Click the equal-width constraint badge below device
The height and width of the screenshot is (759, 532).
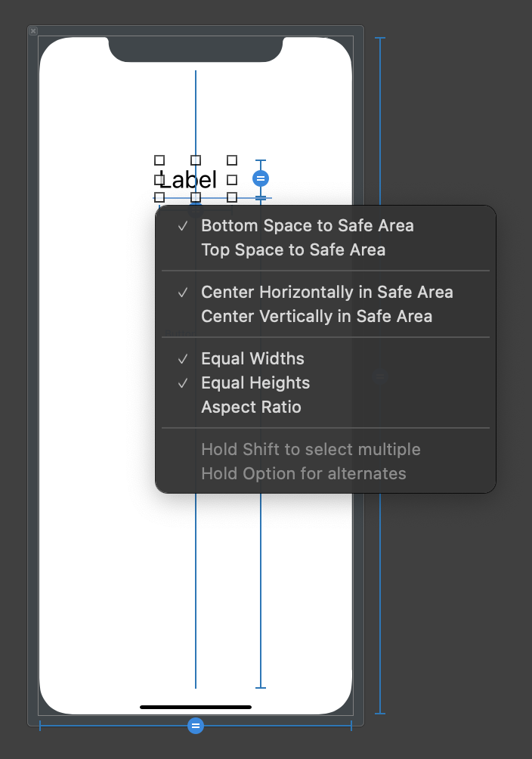196,726
